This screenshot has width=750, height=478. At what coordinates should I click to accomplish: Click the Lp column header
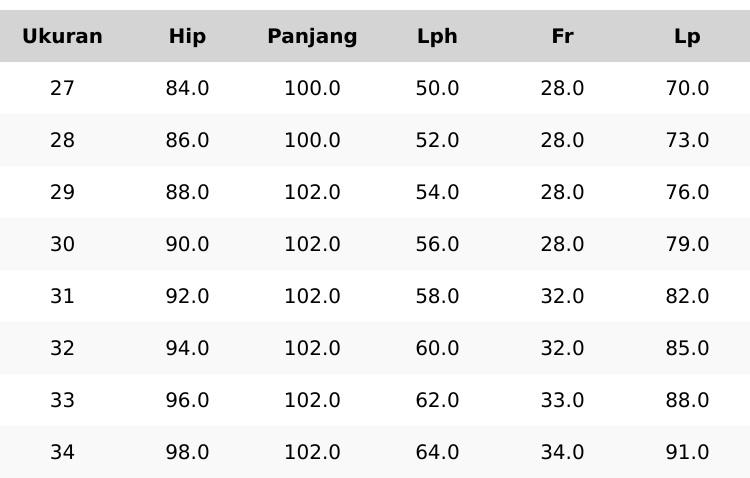[x=687, y=37]
